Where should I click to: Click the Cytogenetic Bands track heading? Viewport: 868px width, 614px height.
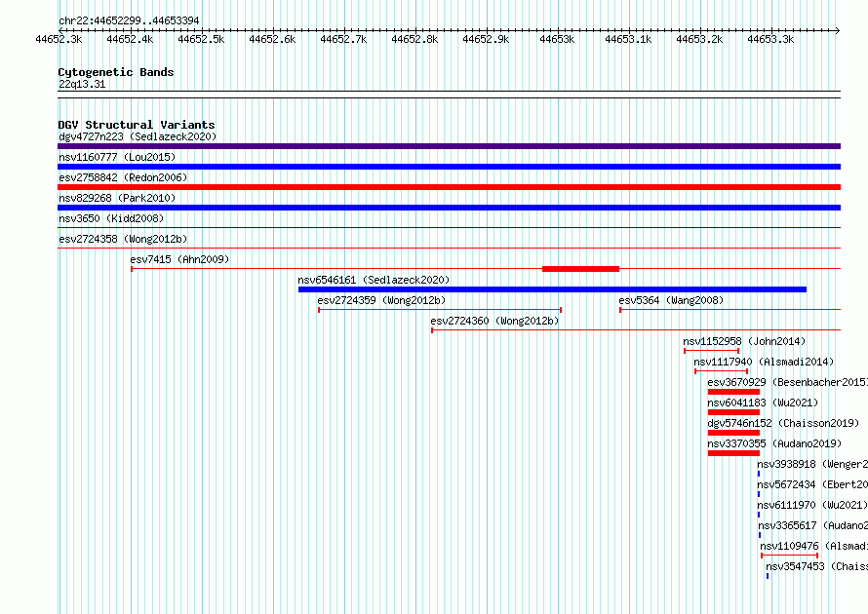tap(116, 72)
